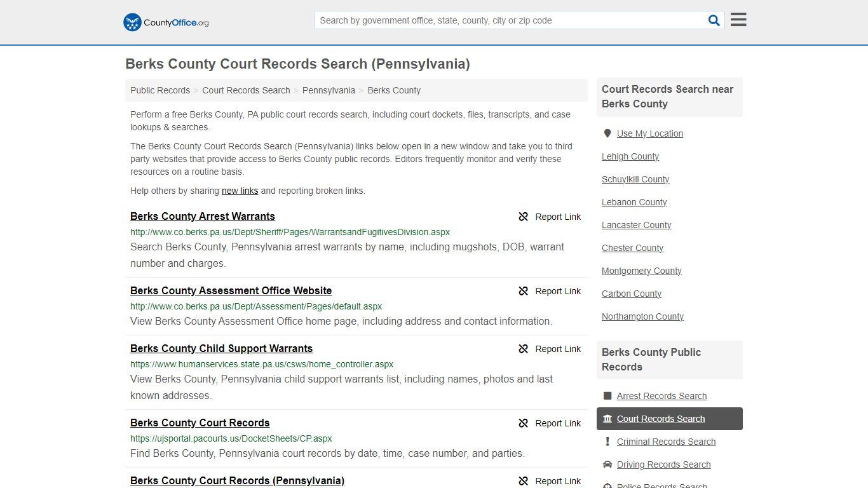Follow the 'new links' hyperlink
Screen dimensions: 868x488
point(240,191)
